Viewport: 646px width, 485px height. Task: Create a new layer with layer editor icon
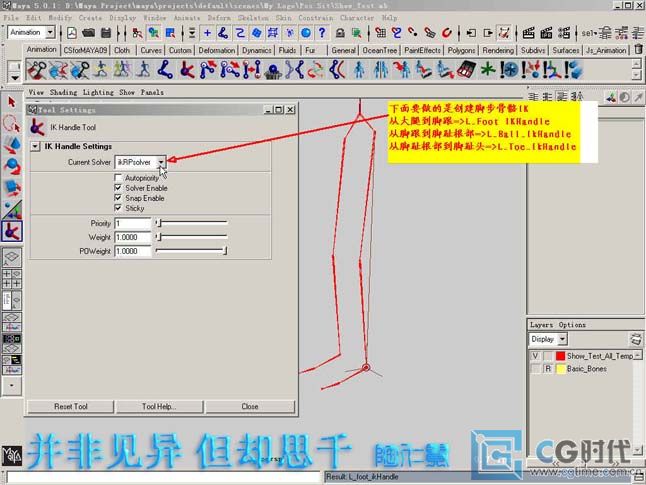(636, 340)
